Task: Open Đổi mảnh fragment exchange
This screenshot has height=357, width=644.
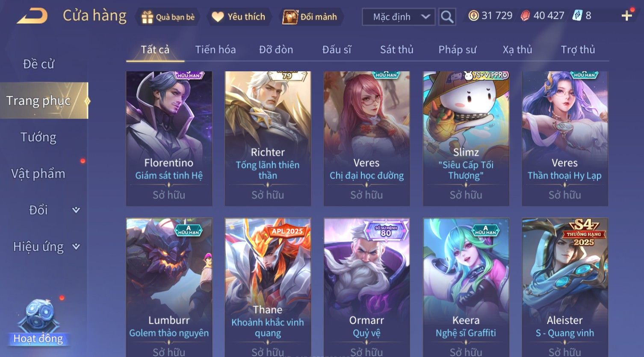Action: 311,17
